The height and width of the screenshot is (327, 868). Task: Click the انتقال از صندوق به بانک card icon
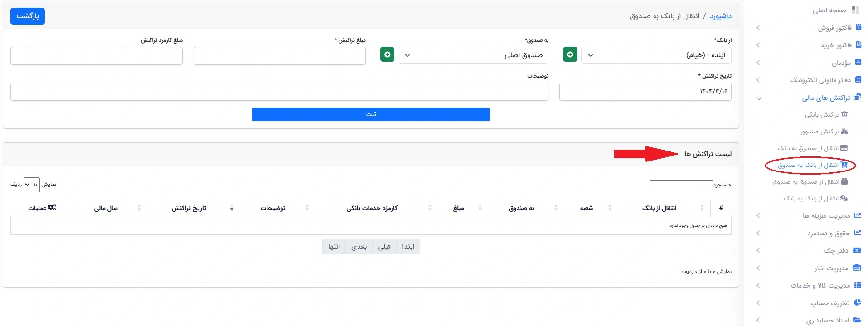point(844,148)
